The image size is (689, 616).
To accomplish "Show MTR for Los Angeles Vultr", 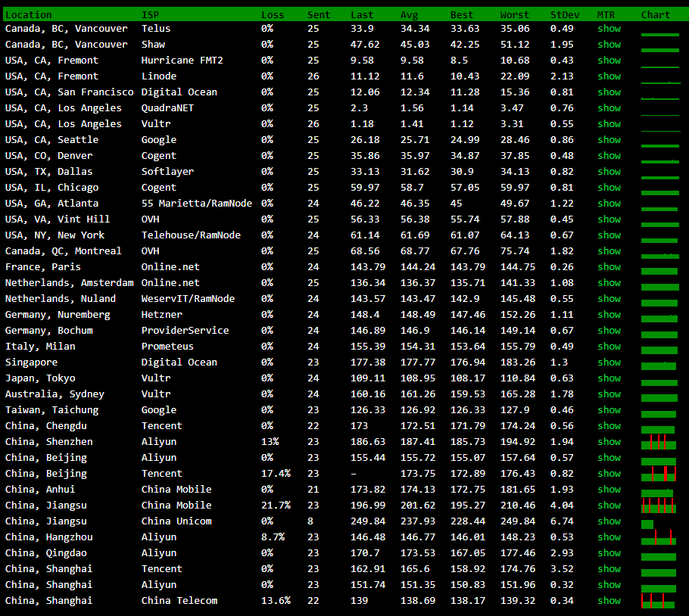I will pos(609,124).
